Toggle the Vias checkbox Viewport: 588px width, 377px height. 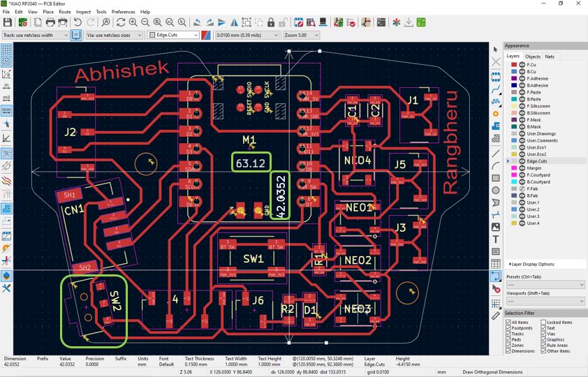pos(543,334)
